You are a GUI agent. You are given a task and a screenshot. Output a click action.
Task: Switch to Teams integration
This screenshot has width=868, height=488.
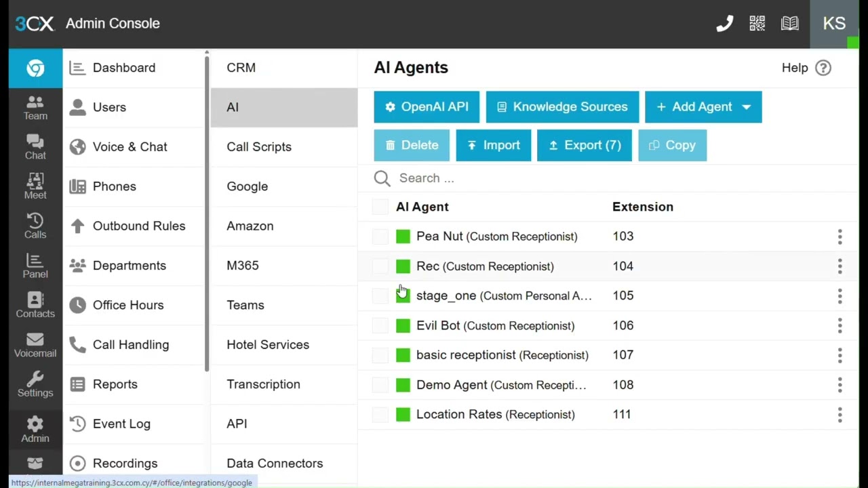(x=284, y=305)
